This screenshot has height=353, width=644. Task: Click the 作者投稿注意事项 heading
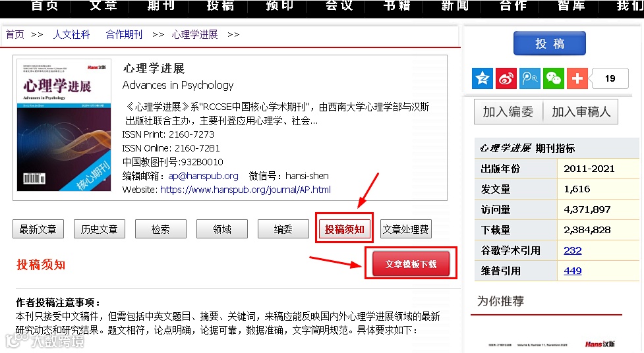point(58,302)
